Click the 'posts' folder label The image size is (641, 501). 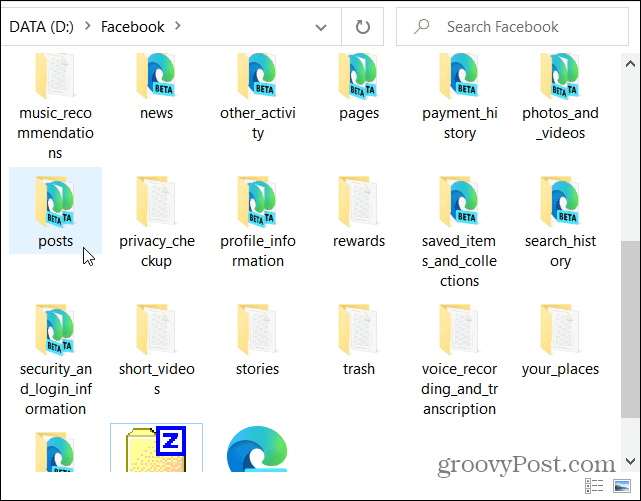point(55,241)
